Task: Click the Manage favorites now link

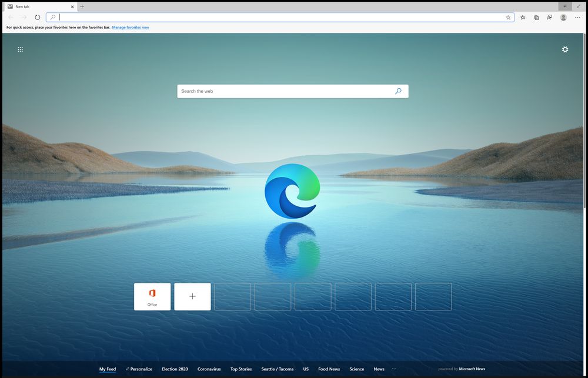Action: [x=131, y=28]
